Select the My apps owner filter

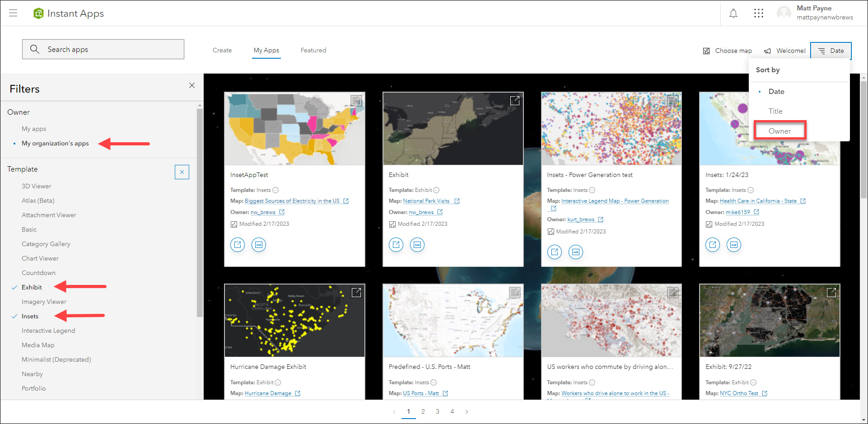[x=34, y=129]
